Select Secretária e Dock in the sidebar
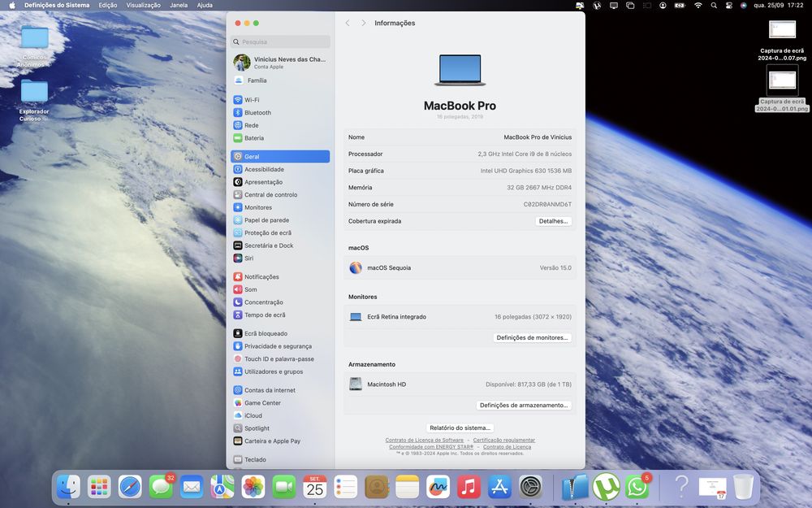The image size is (812, 508). [x=280, y=245]
